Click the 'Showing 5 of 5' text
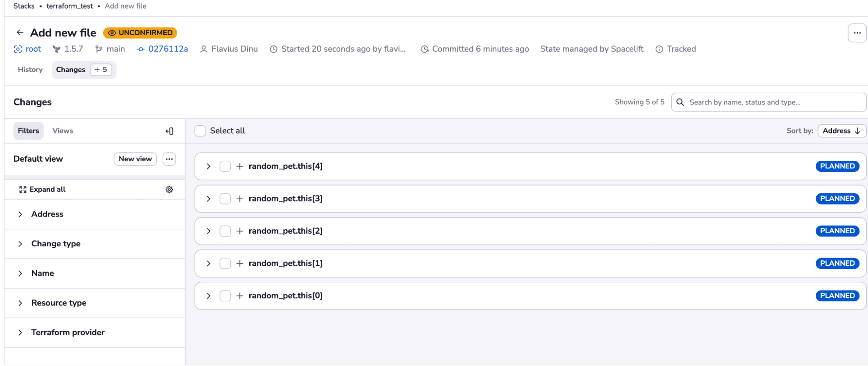This screenshot has width=868, height=366. click(x=639, y=102)
